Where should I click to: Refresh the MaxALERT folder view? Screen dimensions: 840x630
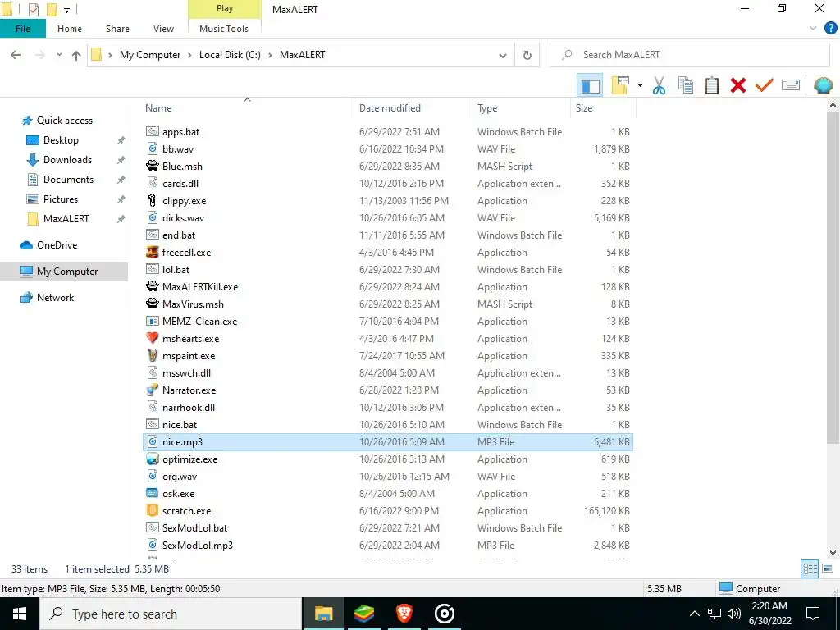click(x=527, y=55)
